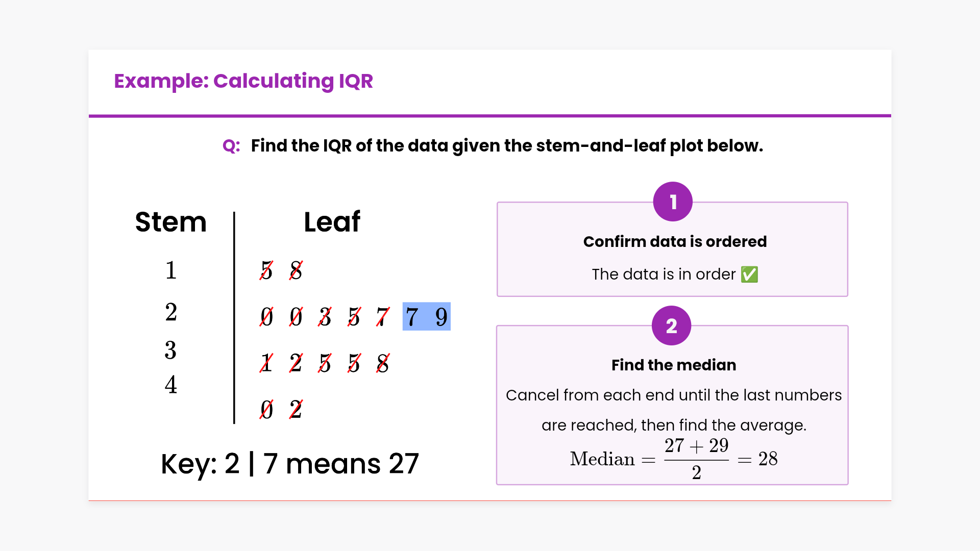Image resolution: width=980 pixels, height=551 pixels.
Task: Click the green checkmark emoji
Action: 749,274
